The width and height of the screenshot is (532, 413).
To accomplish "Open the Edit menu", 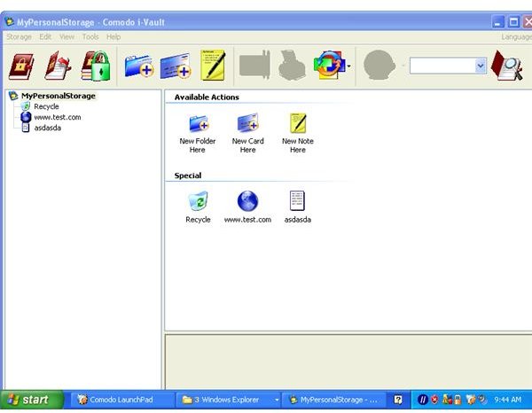I will pyautogui.click(x=45, y=36).
